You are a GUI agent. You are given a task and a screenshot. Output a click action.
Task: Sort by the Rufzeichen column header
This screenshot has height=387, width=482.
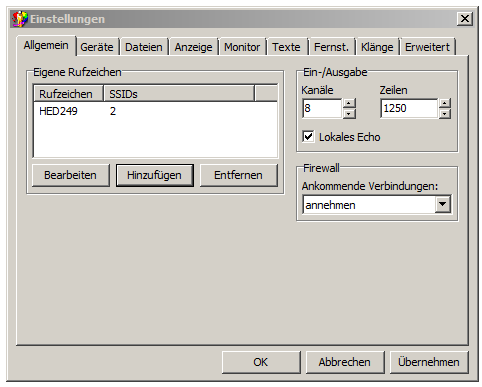68,94
